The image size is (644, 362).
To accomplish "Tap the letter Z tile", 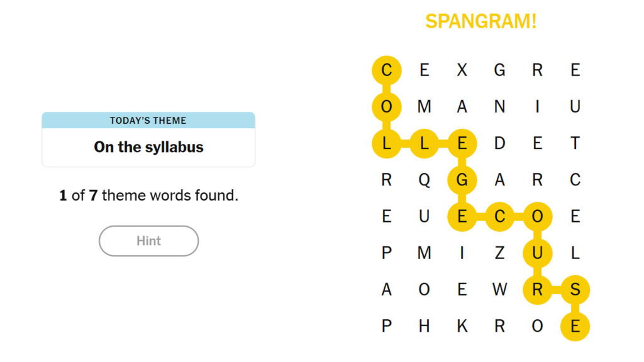I will [x=499, y=253].
